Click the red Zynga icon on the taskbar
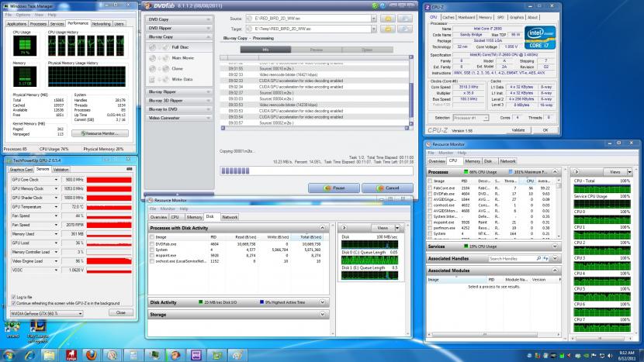644x362 pixels. point(71,355)
